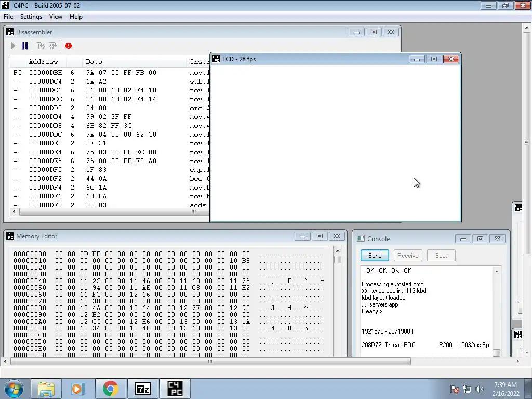The height and width of the screenshot is (399, 532).
Task: Click memory row 00000080 in Memory Editor
Action: (169, 308)
